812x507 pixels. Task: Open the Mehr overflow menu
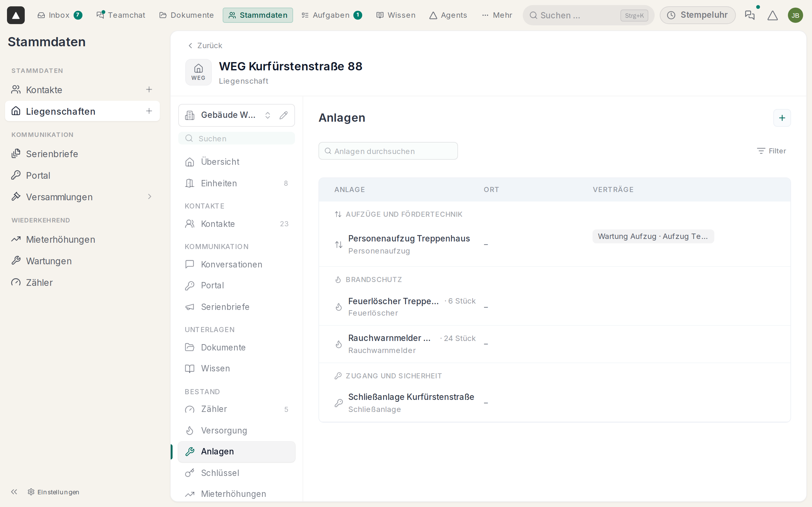497,15
